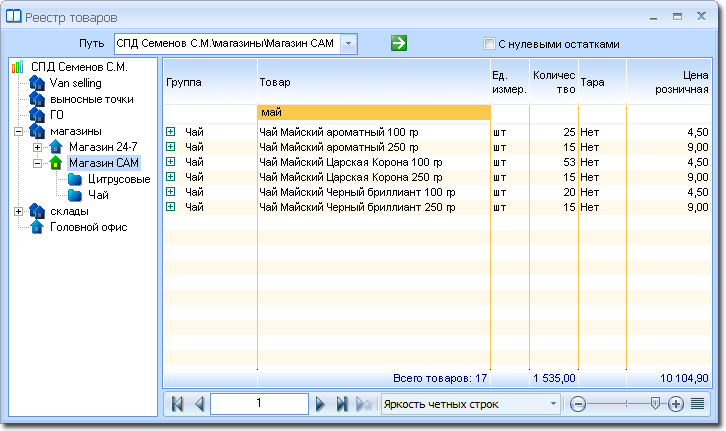Expand row Чай Майский ароматный 250 гр

click(170, 147)
